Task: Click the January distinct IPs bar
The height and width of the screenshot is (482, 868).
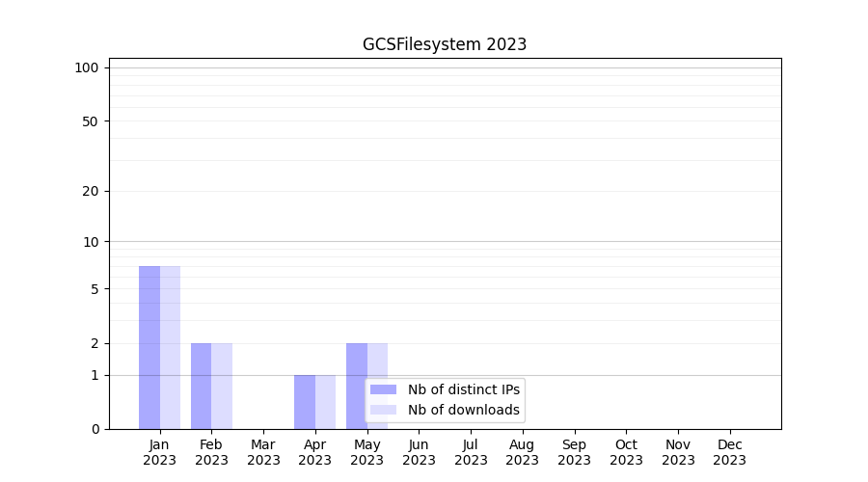Action: pyautogui.click(x=149, y=347)
